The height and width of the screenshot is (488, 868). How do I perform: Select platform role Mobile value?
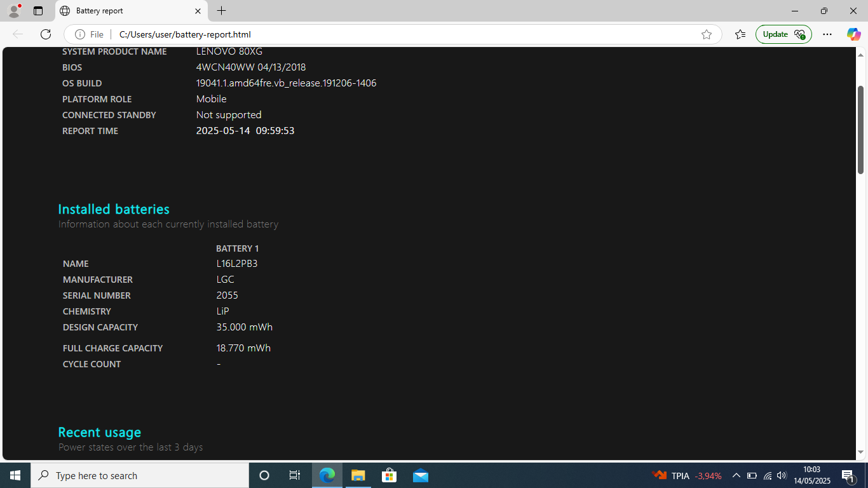[x=212, y=99]
